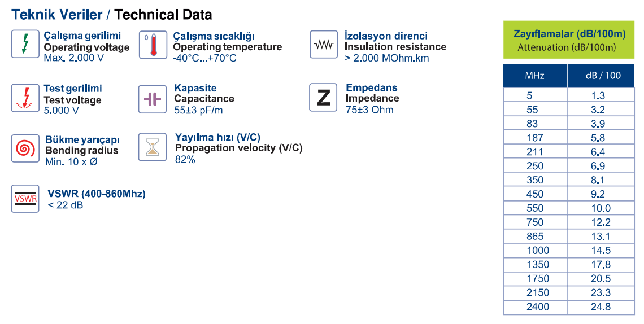Viewport: 644px width, 324px height.
Task: Click the Z impedance icon
Action: click(x=323, y=98)
